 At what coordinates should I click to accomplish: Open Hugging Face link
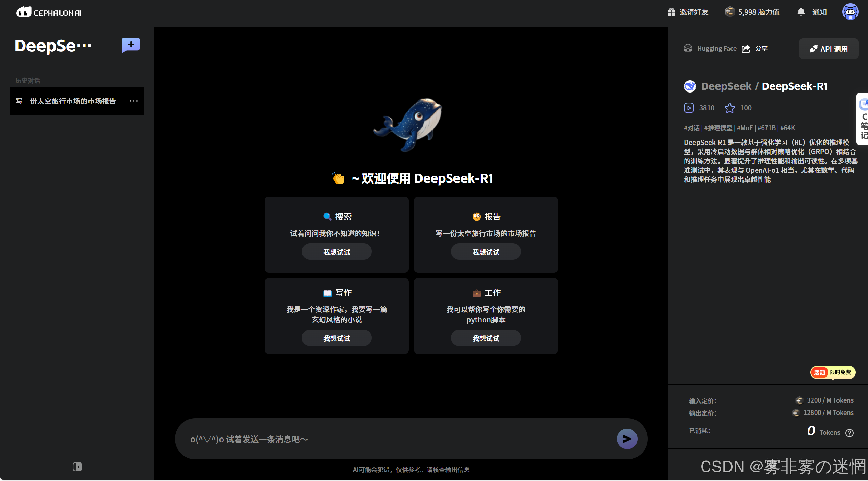click(716, 49)
